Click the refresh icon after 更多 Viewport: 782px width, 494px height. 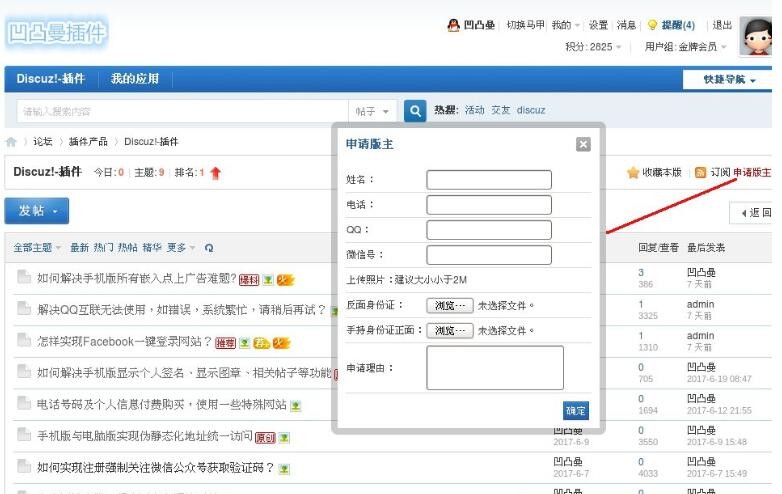pyautogui.click(x=209, y=248)
